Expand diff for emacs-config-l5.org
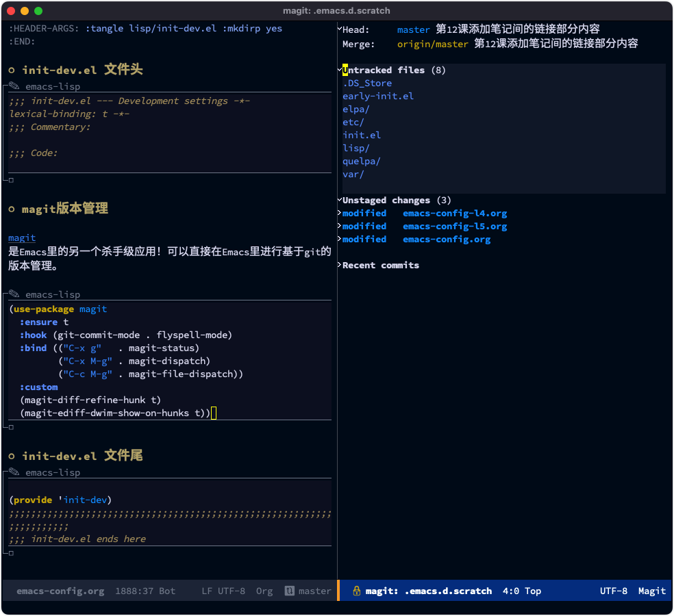The image size is (674, 616). click(340, 225)
